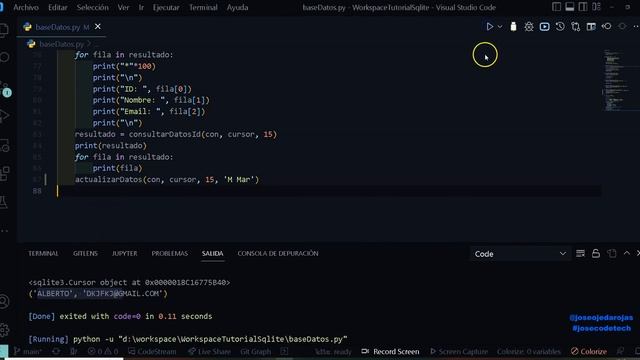Screen dimensions: 640x360
Task: Open Search in the activity bar
Action: 4,57
